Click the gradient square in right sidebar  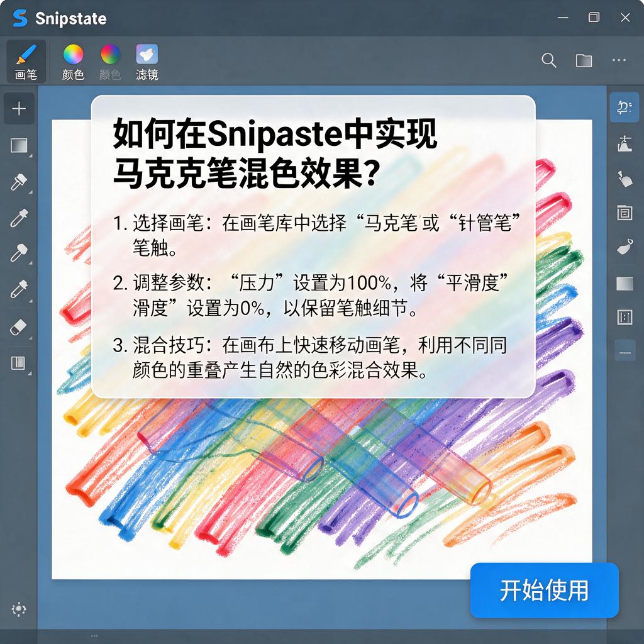click(x=625, y=284)
